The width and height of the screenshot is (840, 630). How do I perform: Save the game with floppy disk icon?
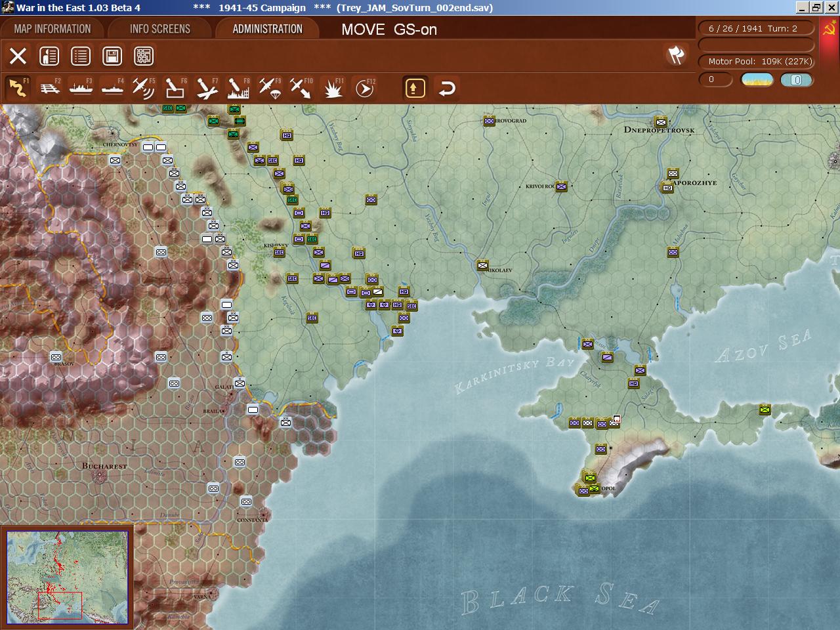[112, 56]
